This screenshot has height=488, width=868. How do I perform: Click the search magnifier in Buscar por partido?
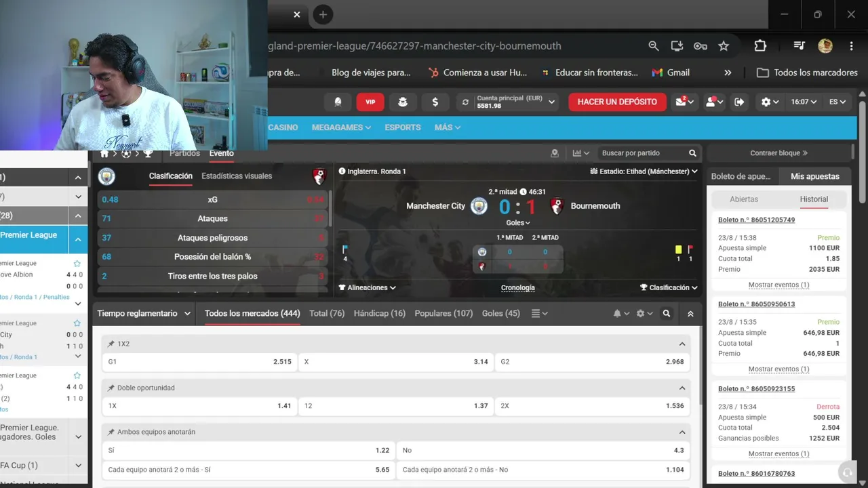(x=692, y=153)
